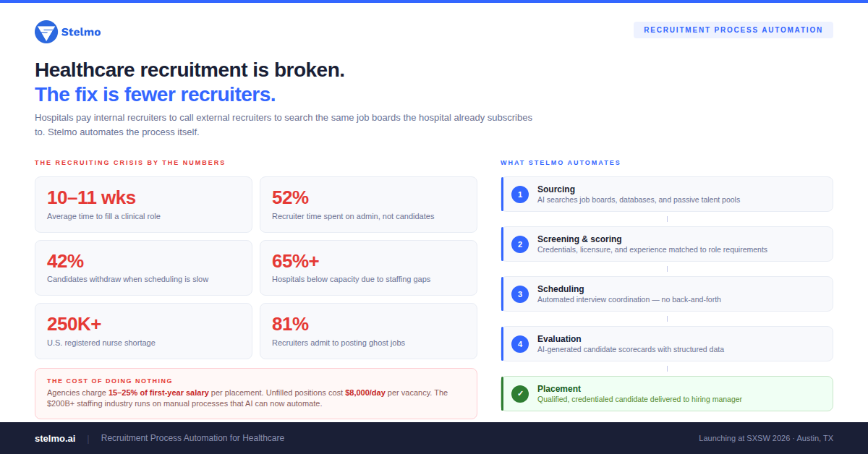This screenshot has height=454, width=868.
Task: Click the Stelmo brand name text
Action: coord(81,32)
